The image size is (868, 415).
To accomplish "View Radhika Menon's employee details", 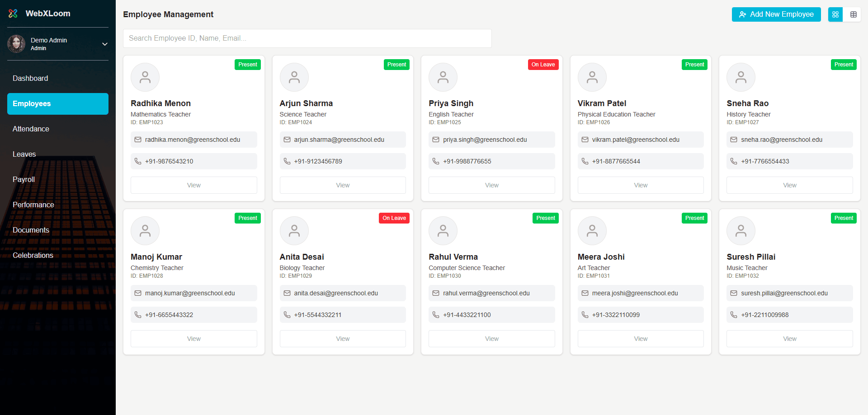I will [193, 185].
